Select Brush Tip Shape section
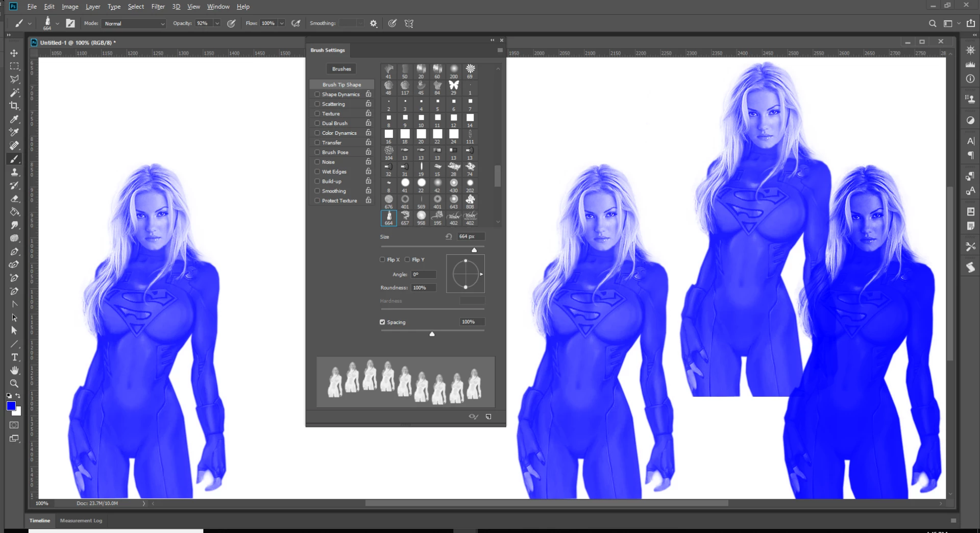Image resolution: width=980 pixels, height=533 pixels. [341, 85]
